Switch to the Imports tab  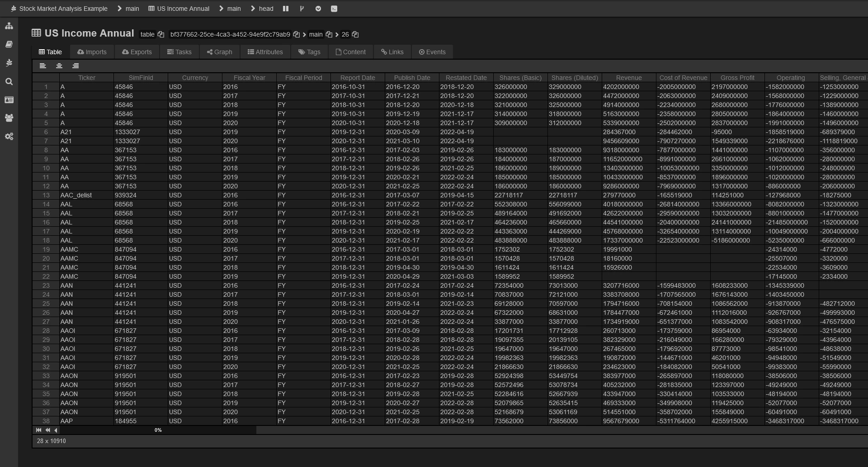pos(92,52)
